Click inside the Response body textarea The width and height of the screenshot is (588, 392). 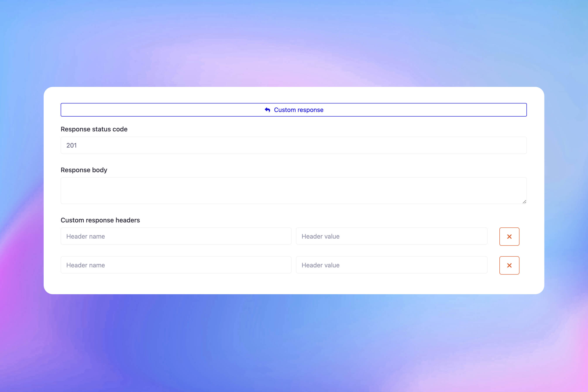[x=294, y=190]
